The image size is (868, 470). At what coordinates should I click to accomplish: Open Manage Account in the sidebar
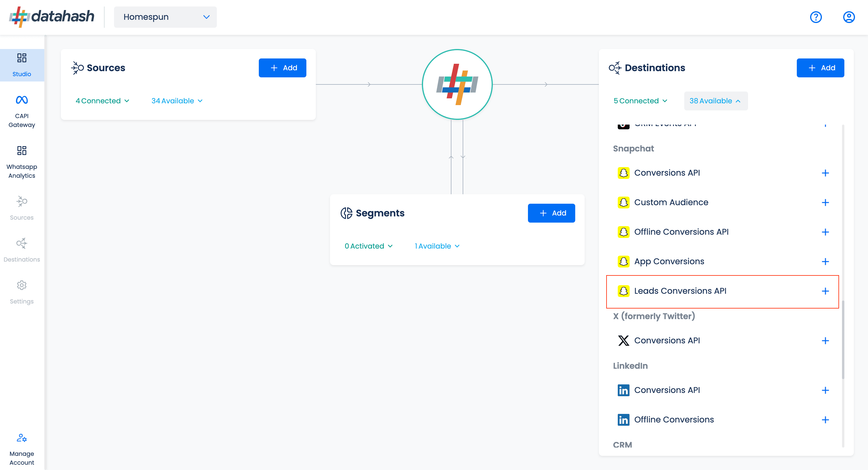pyautogui.click(x=22, y=449)
